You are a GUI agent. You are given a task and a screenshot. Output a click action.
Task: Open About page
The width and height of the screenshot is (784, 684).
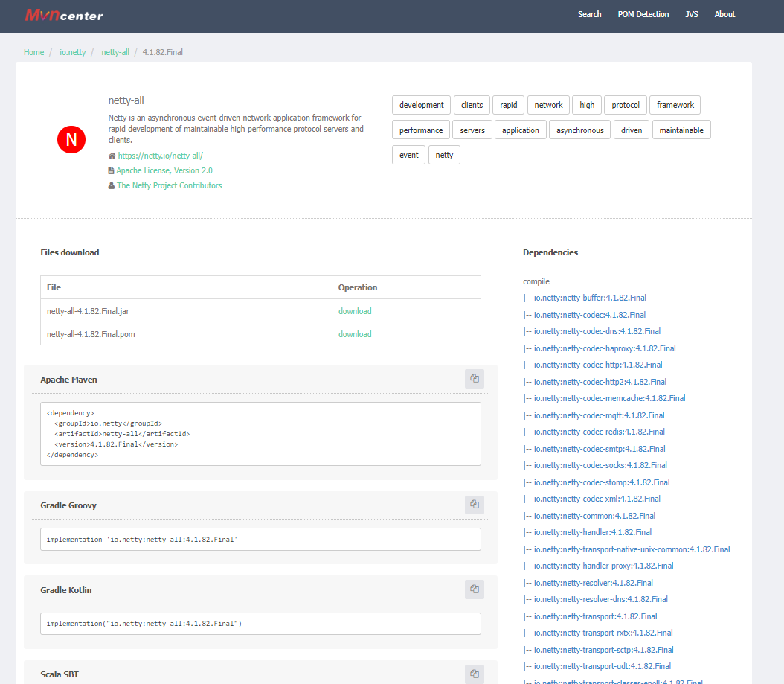[x=724, y=14]
